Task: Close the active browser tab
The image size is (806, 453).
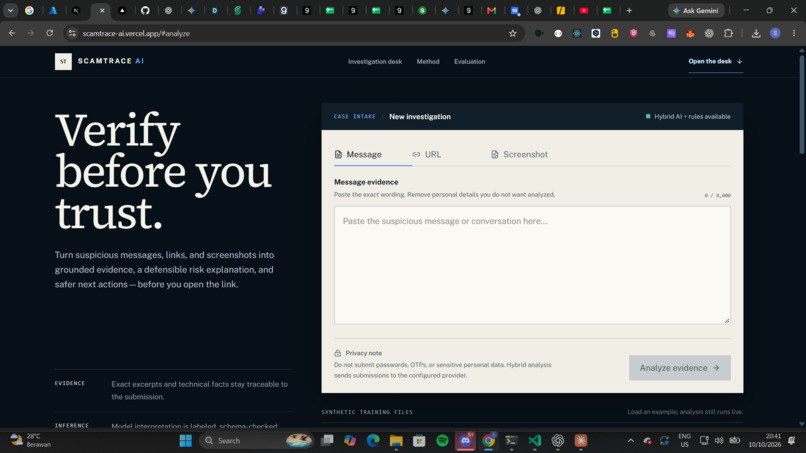Action: (x=102, y=10)
